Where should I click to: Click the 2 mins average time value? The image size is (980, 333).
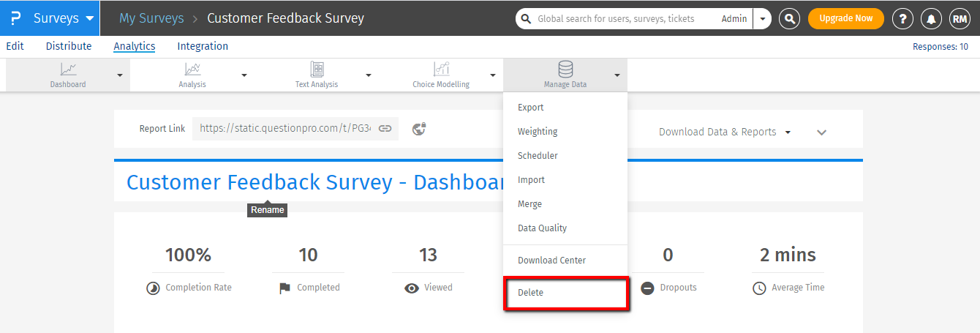(x=788, y=255)
